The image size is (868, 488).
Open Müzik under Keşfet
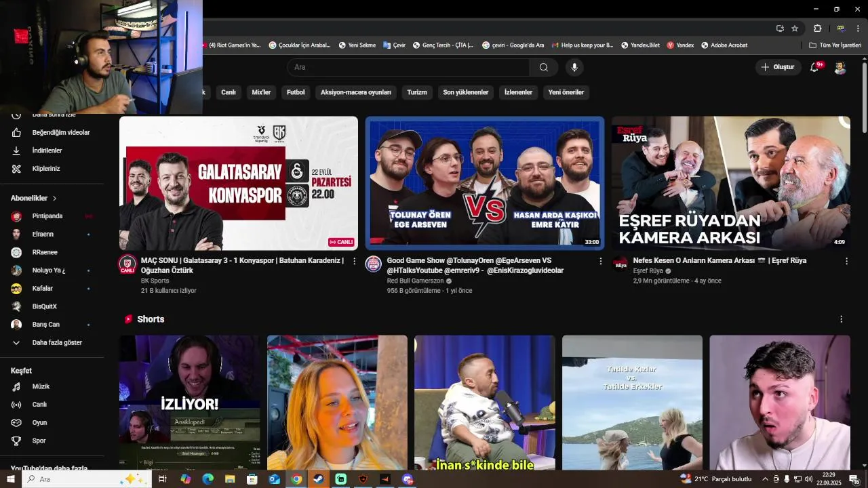(52, 386)
